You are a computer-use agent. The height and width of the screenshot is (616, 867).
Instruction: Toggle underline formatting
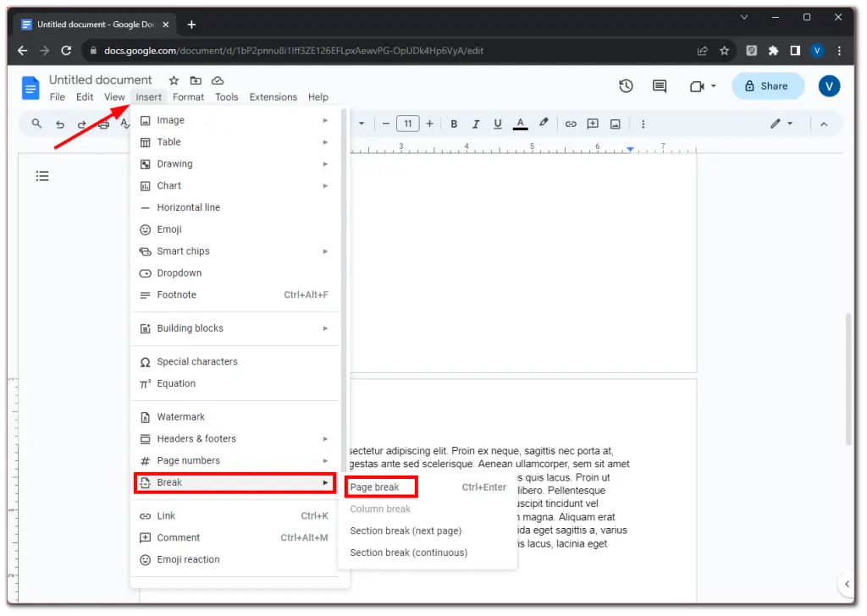pyautogui.click(x=498, y=124)
